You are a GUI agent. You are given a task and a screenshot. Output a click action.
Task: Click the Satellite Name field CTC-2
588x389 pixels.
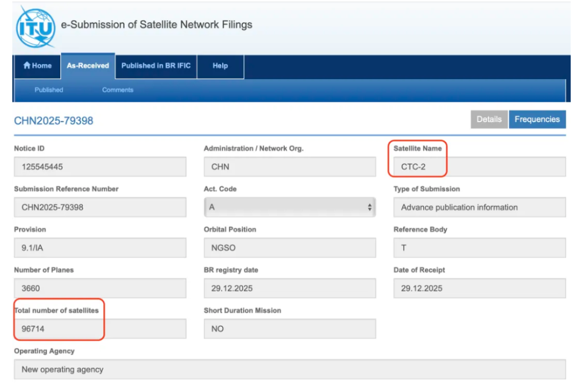tap(479, 167)
